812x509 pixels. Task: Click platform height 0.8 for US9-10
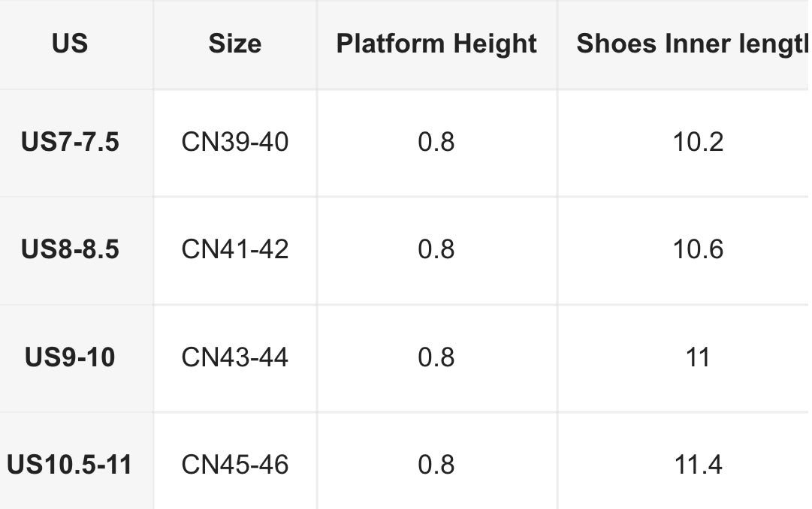click(x=436, y=357)
